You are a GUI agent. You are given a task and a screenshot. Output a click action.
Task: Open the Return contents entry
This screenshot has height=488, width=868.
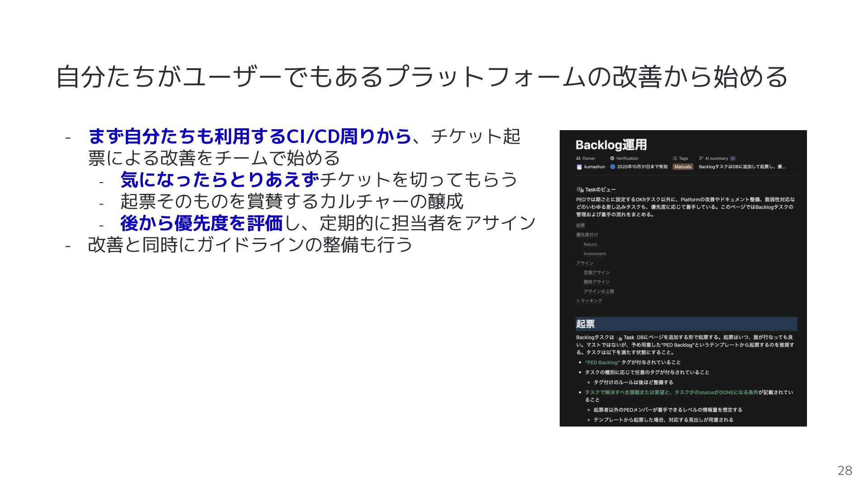click(590, 244)
